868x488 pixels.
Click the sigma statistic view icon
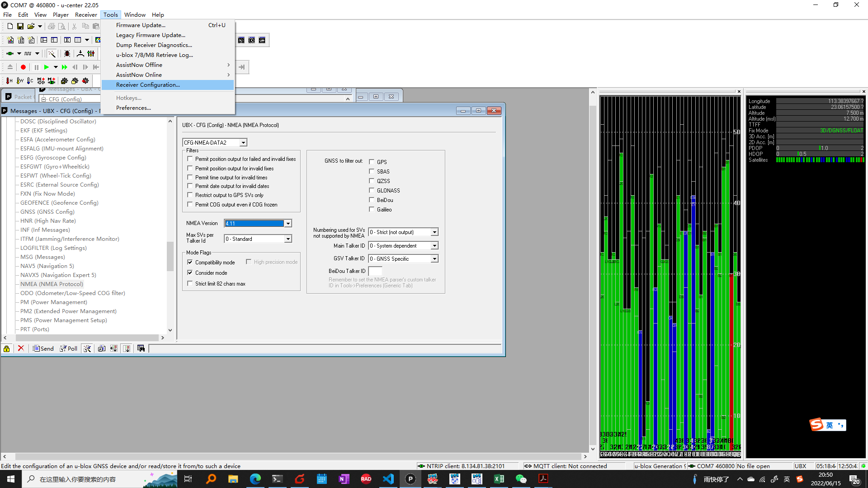(x=67, y=40)
